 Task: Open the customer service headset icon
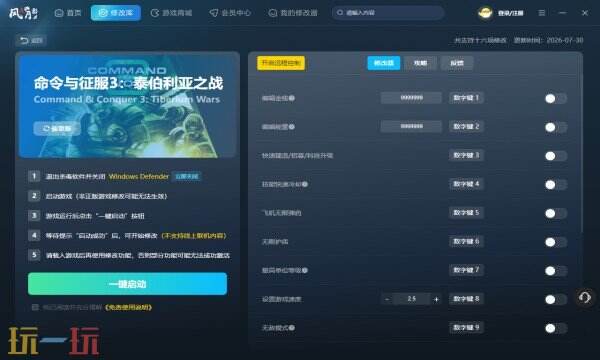point(584,298)
